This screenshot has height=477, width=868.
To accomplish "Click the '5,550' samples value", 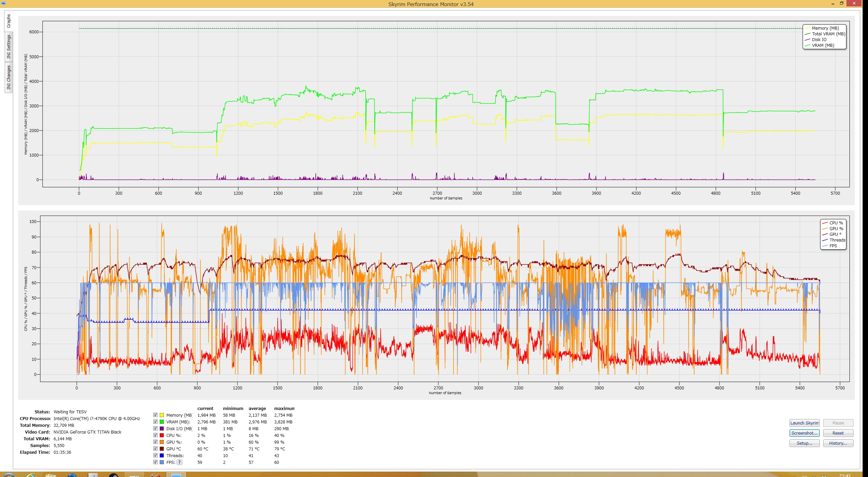I will (x=59, y=446).
